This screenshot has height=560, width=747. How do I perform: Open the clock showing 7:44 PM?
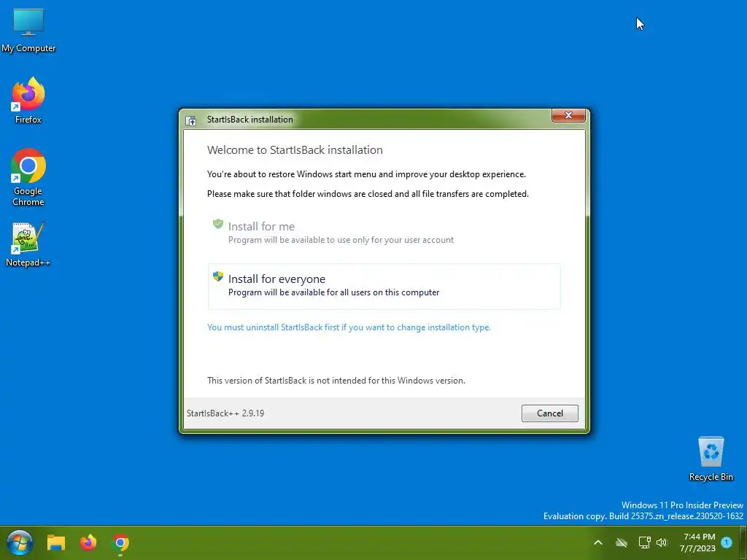(698, 542)
